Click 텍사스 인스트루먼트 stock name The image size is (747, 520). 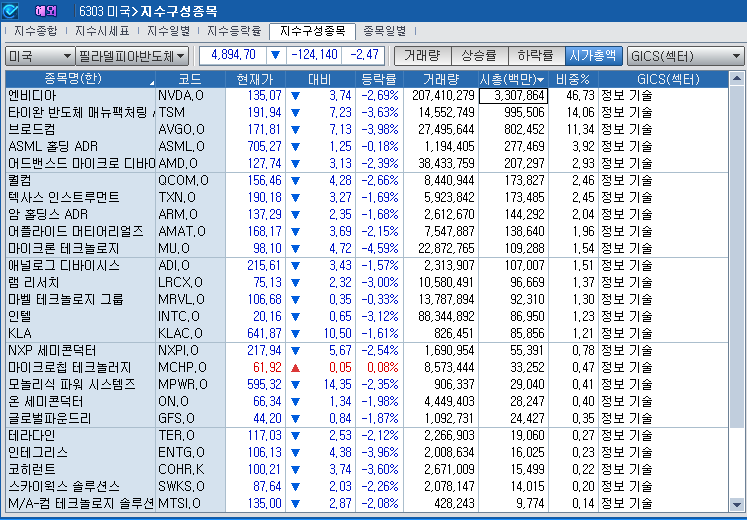click(x=64, y=198)
